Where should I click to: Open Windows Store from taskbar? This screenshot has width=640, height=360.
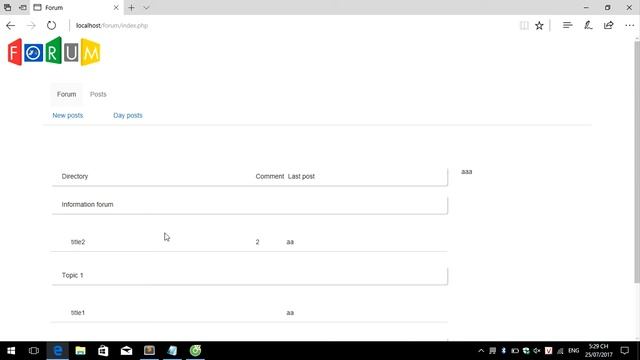(103, 351)
